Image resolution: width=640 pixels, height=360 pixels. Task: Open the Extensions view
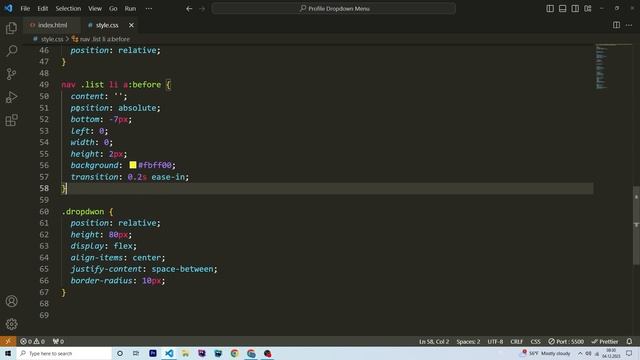click(x=11, y=120)
